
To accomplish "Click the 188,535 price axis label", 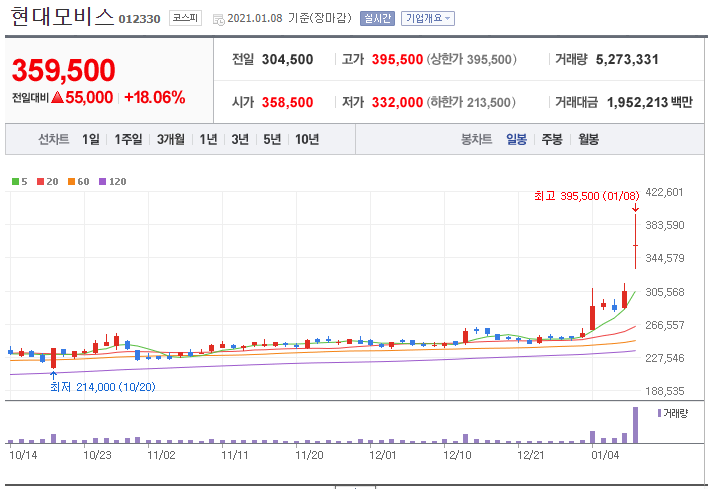I will (x=665, y=391).
